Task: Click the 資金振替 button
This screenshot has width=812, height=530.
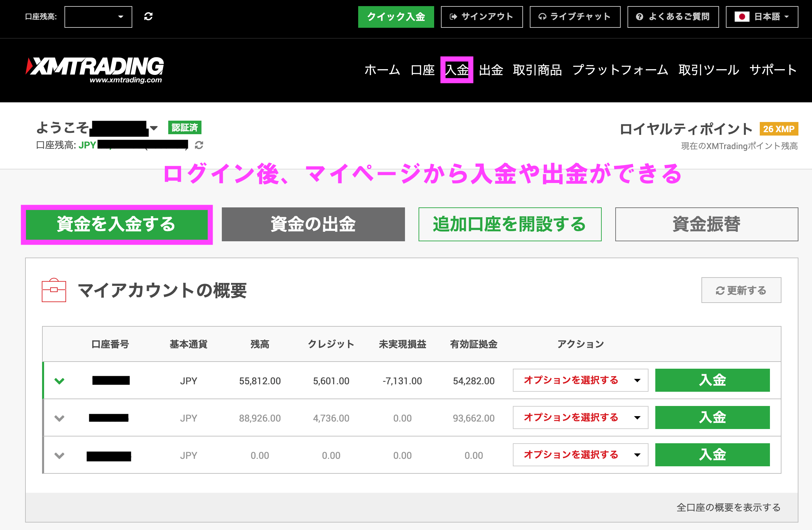Action: tap(707, 224)
